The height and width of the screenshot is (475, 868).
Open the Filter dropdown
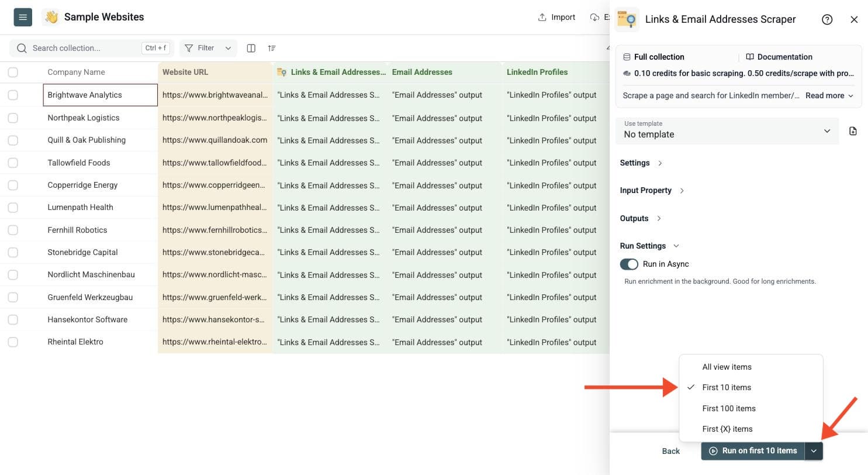click(x=208, y=49)
